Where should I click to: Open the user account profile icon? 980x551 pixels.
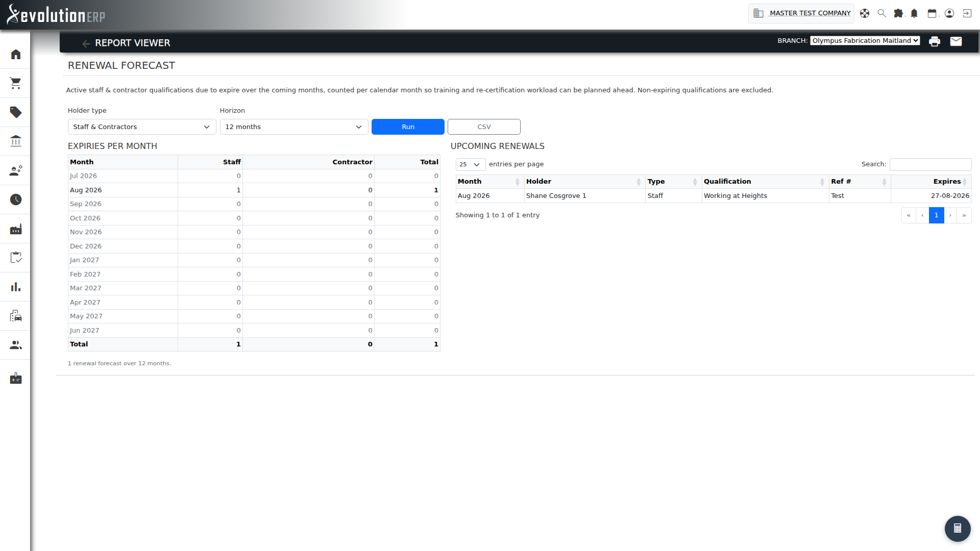949,13
